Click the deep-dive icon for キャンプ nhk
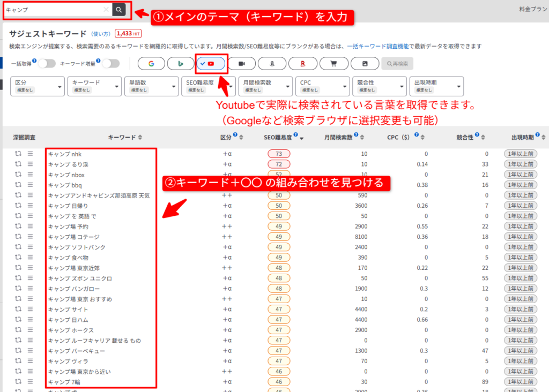Screen dimensions: 549x392 18,154
